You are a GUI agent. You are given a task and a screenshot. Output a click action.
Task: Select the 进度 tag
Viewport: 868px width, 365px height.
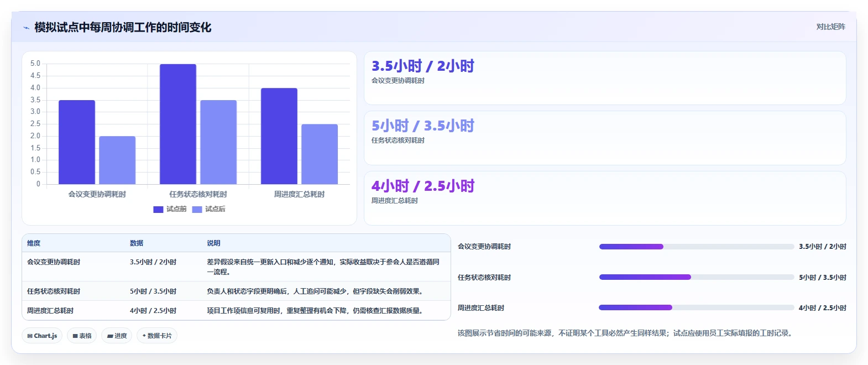click(x=117, y=336)
